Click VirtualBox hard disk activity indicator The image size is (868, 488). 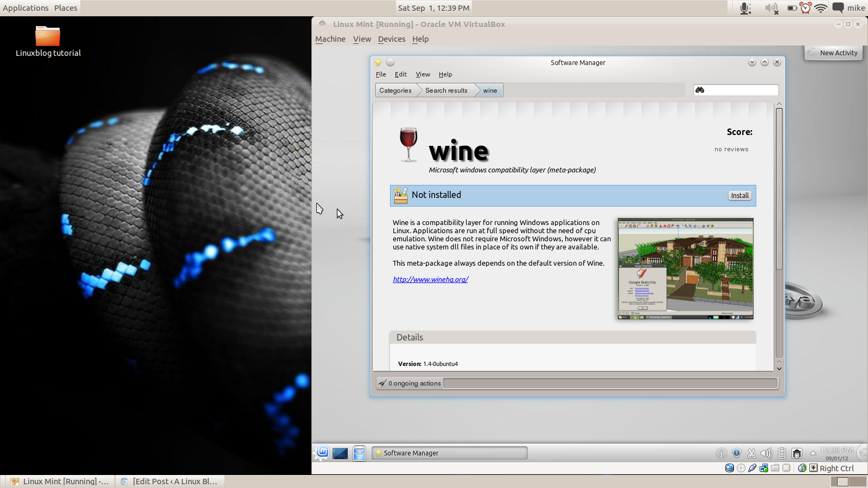[x=730, y=468]
